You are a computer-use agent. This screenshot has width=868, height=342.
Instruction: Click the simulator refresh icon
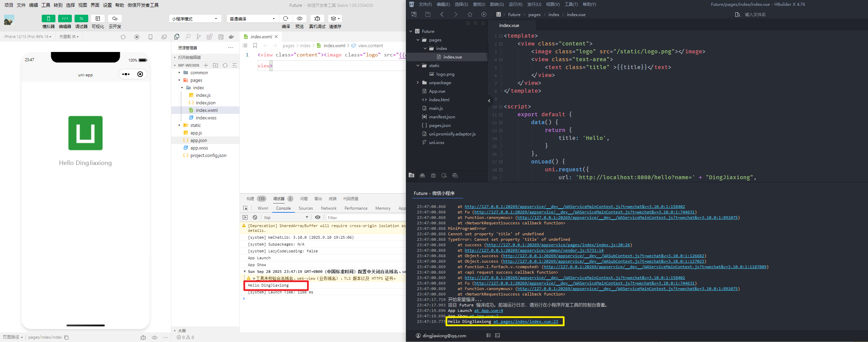click(123, 37)
